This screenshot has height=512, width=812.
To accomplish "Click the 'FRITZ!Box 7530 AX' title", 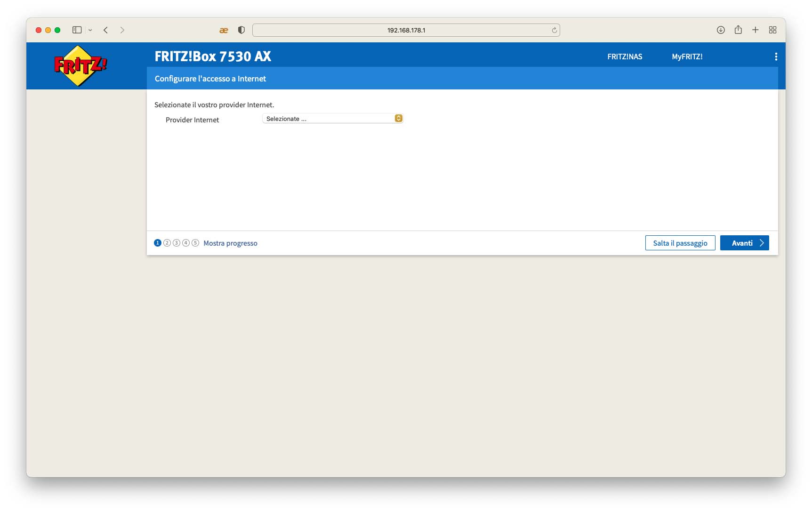I will pos(213,56).
